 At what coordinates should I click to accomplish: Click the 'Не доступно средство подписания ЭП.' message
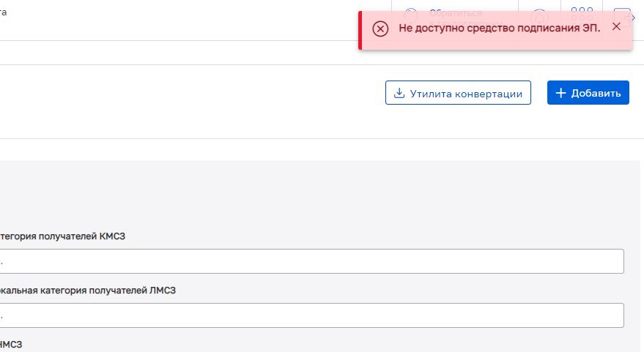(499, 28)
